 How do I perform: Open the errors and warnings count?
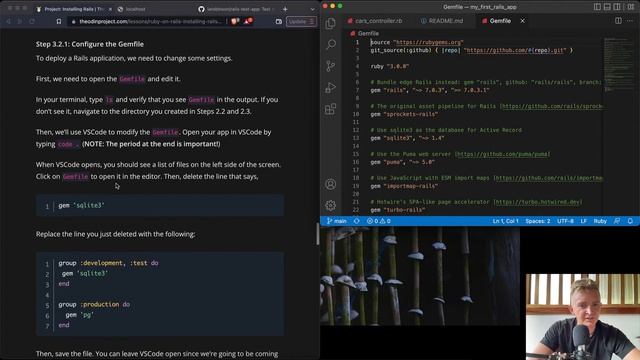click(x=379, y=221)
